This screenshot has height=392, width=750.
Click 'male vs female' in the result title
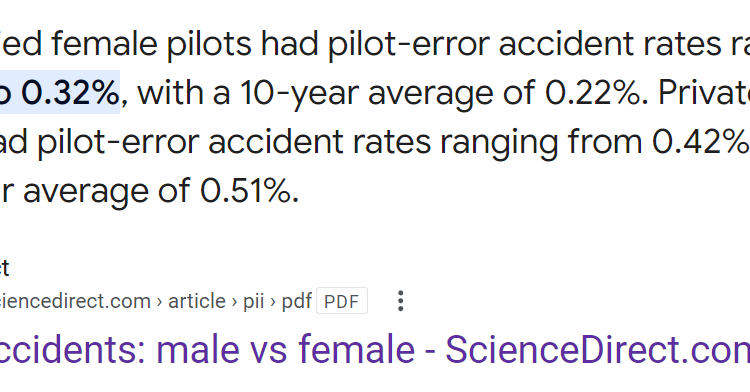286,350
